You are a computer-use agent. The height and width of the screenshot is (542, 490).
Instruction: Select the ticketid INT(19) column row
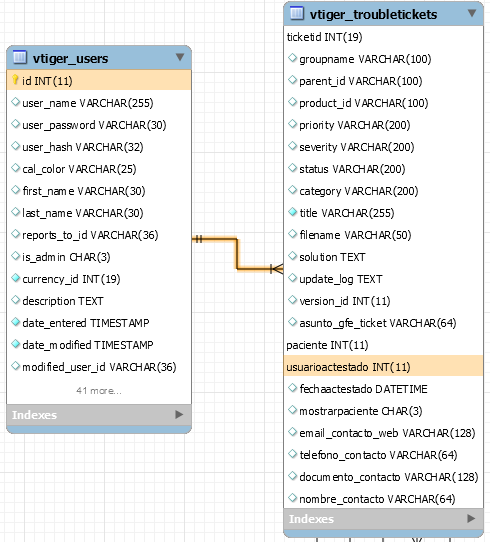click(383, 37)
